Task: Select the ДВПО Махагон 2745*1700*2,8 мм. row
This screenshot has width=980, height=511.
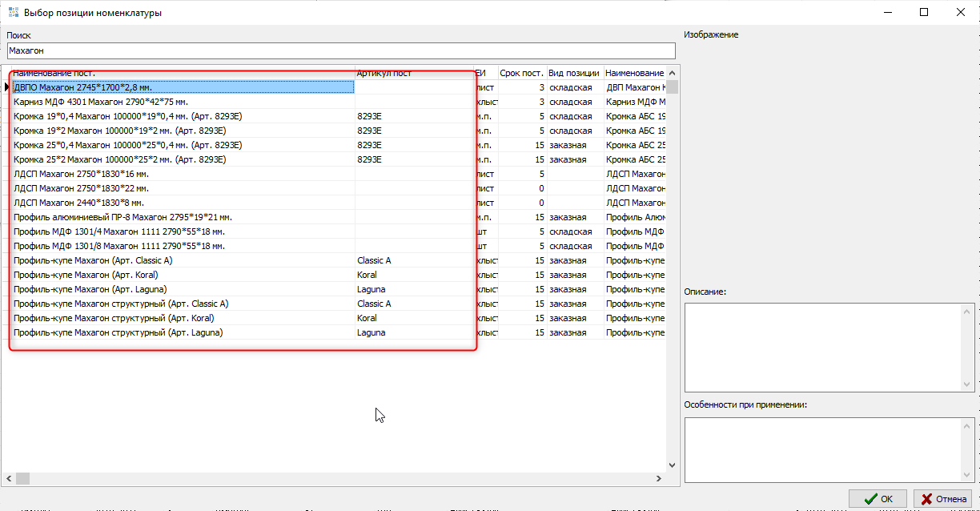Action: click(183, 87)
